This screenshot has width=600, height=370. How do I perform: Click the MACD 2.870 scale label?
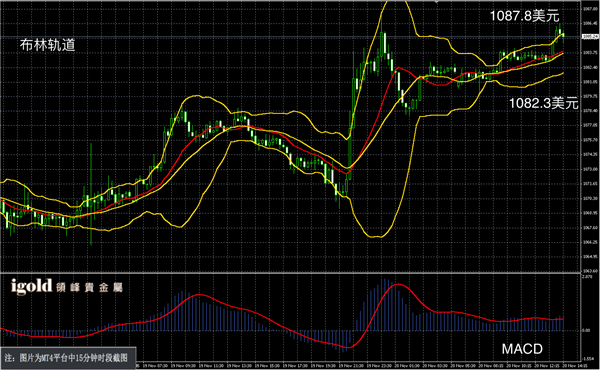[x=587, y=276]
